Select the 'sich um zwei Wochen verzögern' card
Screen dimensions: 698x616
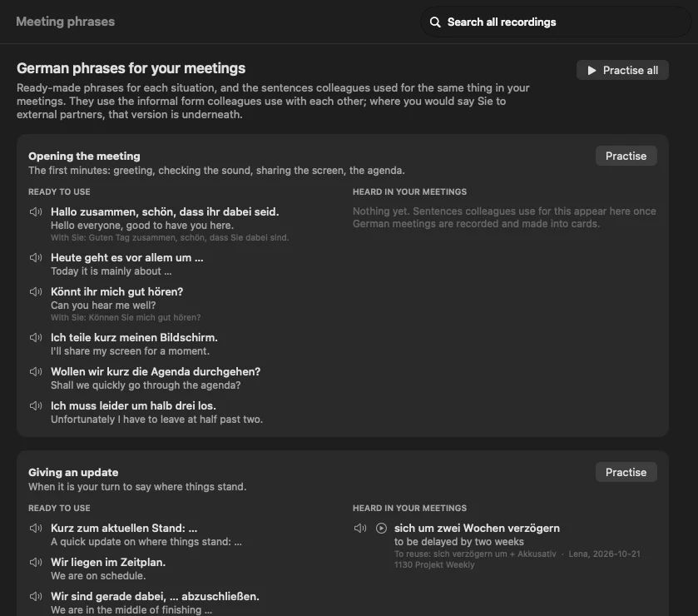(x=505, y=546)
